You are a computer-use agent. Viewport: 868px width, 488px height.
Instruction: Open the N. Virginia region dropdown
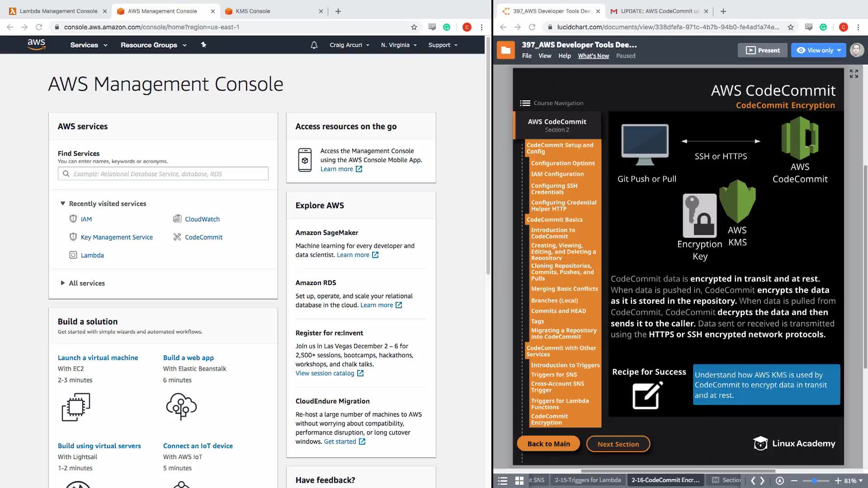[x=399, y=45]
